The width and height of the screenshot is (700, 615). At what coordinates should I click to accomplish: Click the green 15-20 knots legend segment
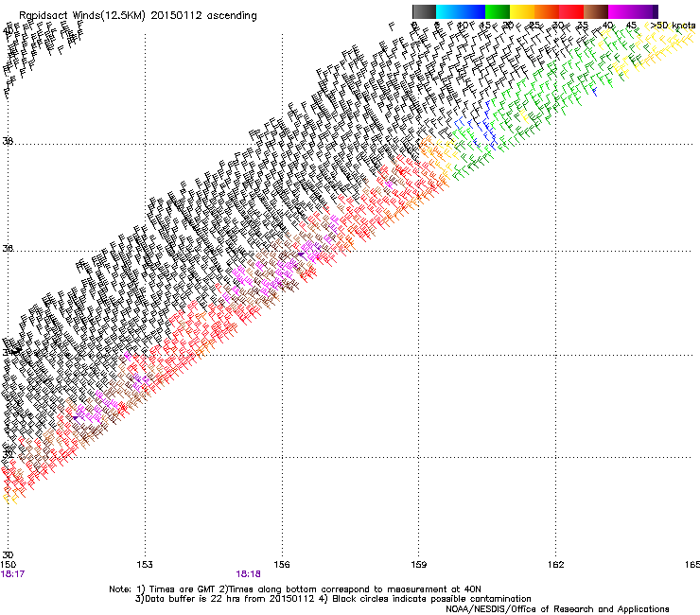tap(498, 11)
